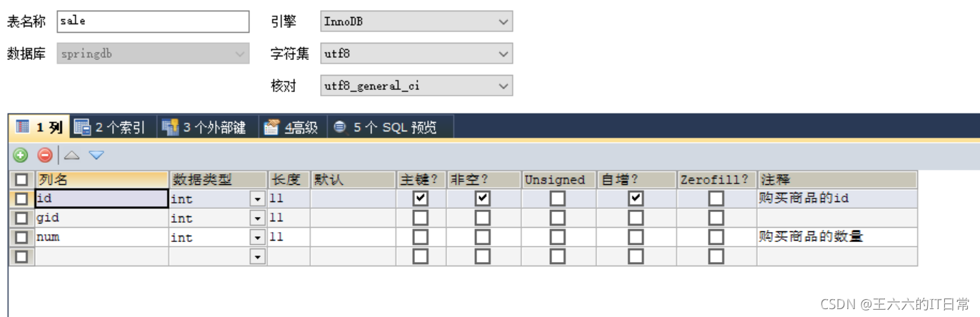This screenshot has height=317, width=980.
Task: Open the 引擎 InnoDB dropdown
Action: coord(416,21)
